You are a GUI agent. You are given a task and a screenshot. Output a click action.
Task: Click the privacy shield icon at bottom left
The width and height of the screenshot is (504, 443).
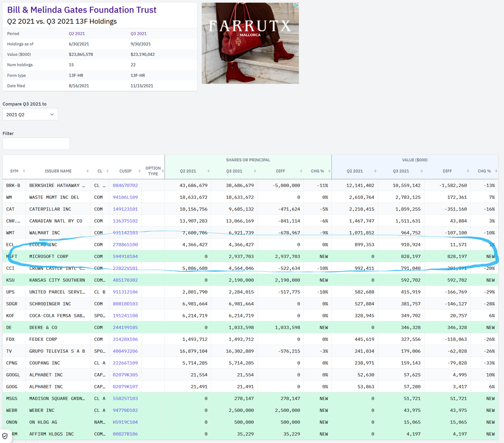point(5,436)
